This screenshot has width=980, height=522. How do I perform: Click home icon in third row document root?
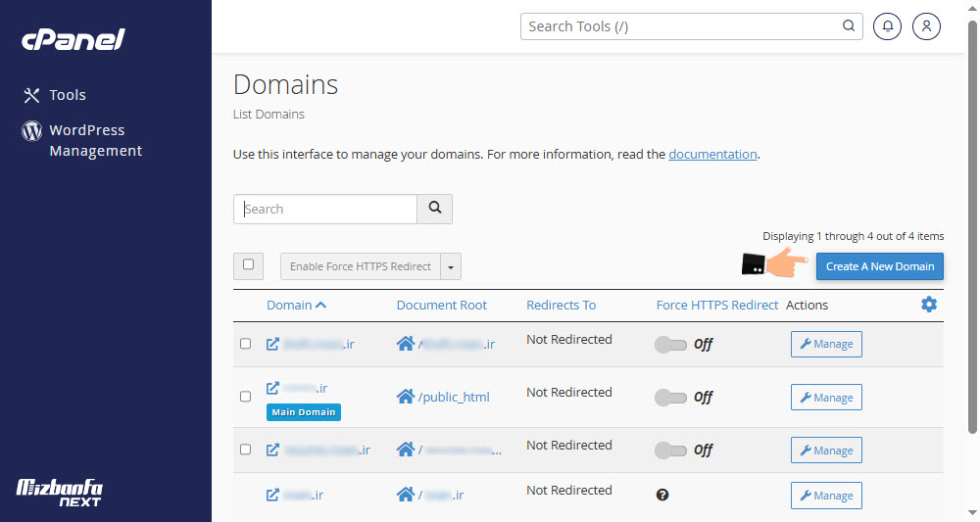coord(406,450)
